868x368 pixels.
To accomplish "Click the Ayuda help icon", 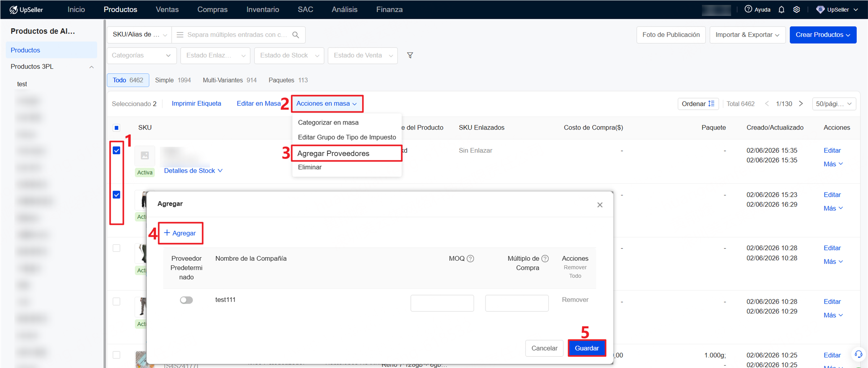I will pyautogui.click(x=748, y=9).
